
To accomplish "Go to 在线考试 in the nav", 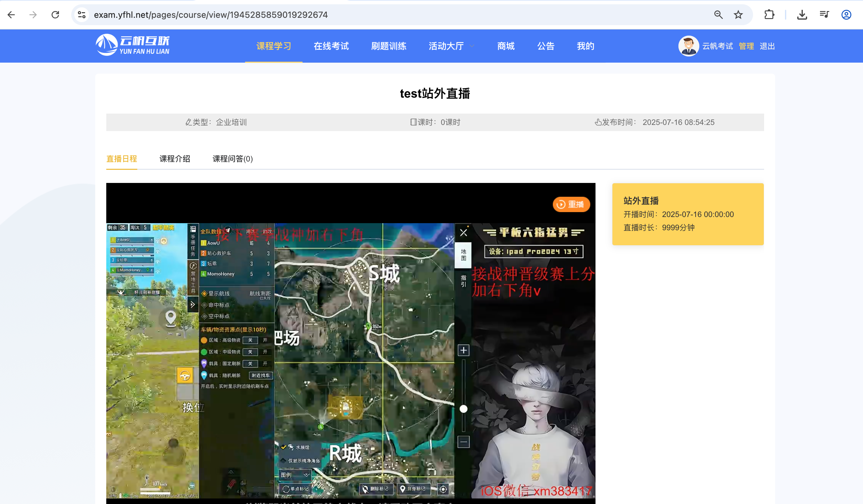I will click(x=331, y=46).
